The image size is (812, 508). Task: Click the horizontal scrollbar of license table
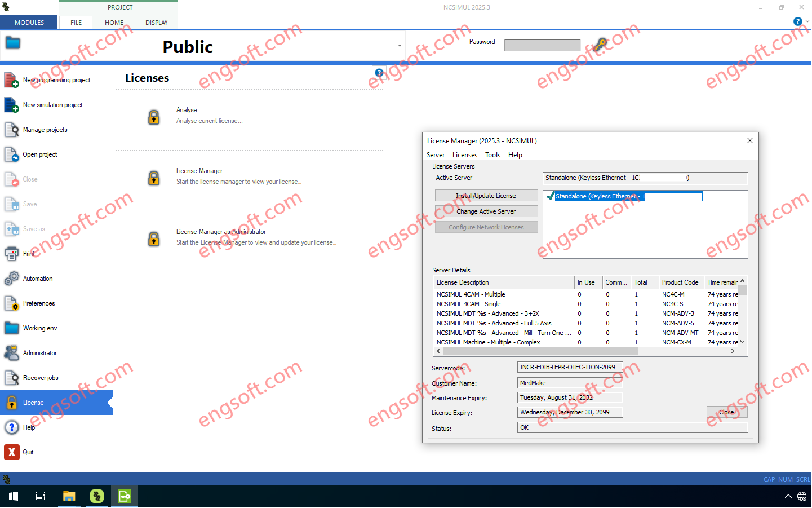(x=540, y=351)
